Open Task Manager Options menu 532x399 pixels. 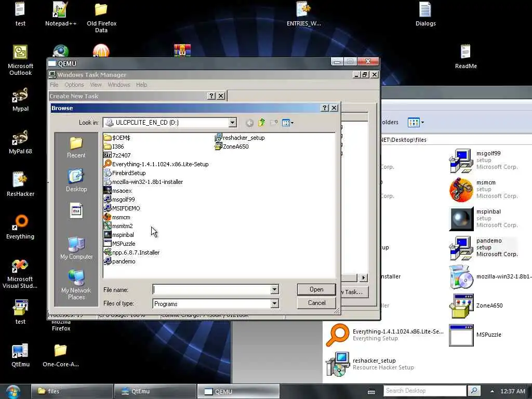74,85
